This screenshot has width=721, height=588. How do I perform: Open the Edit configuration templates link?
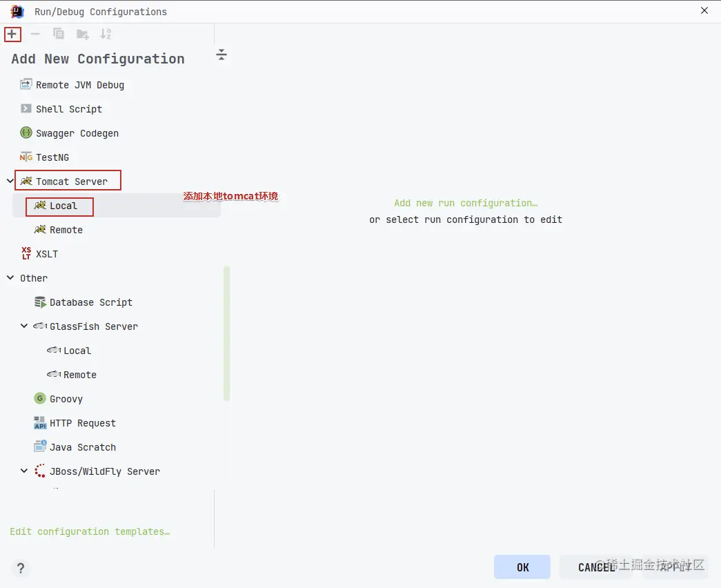click(90, 531)
